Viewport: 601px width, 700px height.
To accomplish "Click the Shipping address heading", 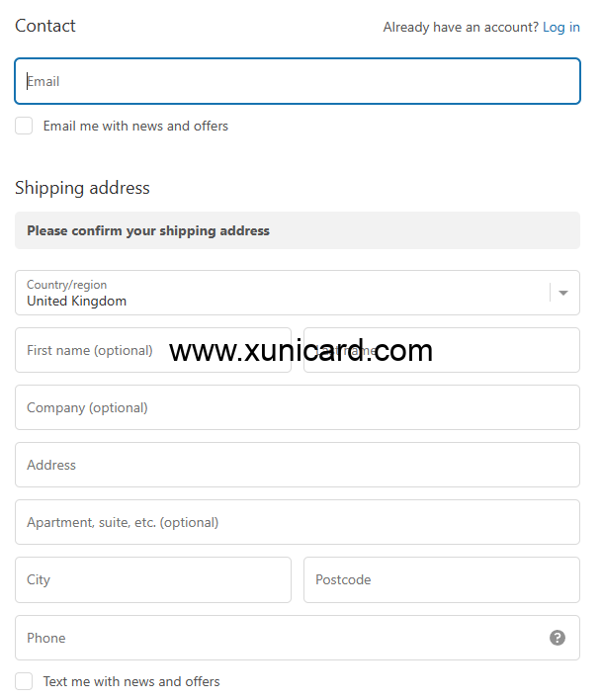I will click(82, 188).
